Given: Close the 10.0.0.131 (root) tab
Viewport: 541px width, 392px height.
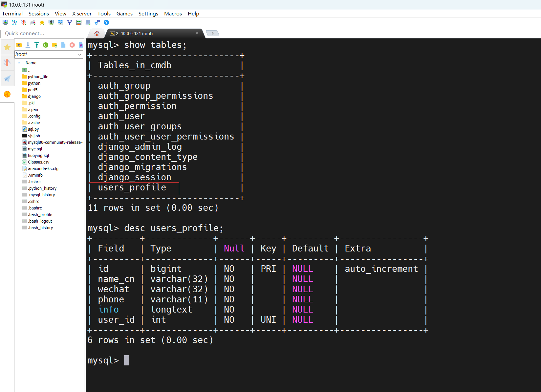Looking at the screenshot, I should tap(197, 33).
